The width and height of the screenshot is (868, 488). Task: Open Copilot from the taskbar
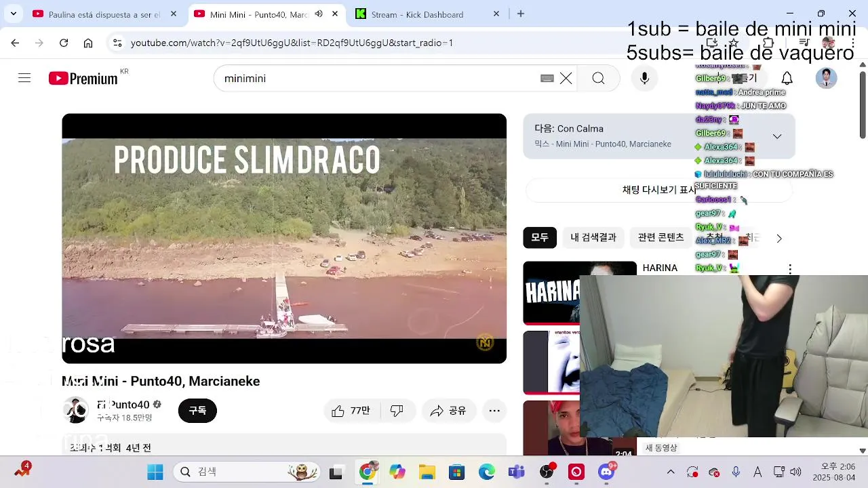[397, 472]
